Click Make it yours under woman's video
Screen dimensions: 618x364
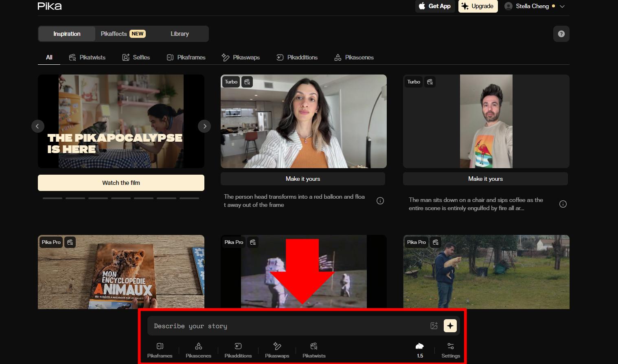point(303,179)
